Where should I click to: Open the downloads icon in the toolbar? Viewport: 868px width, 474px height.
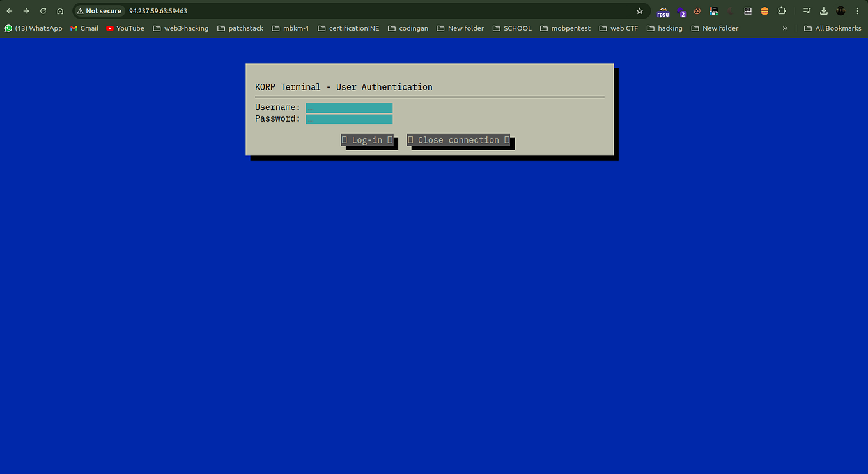823,10
